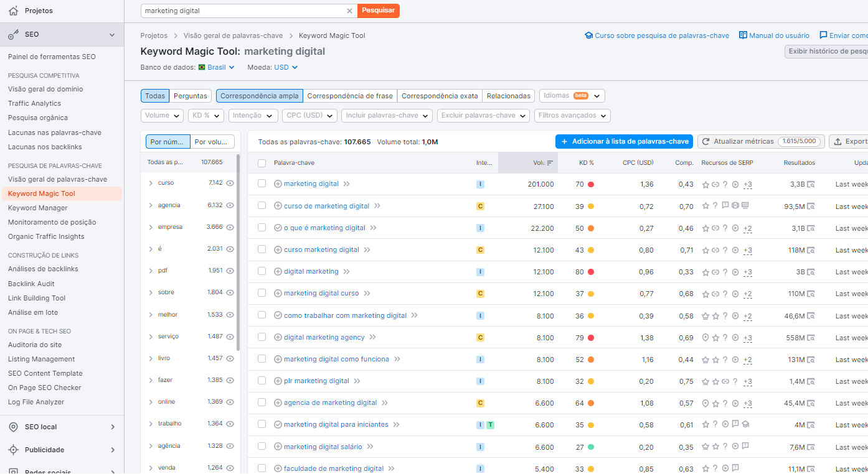Click the plus icon beside 'curso de marketing digital'

[x=278, y=206]
